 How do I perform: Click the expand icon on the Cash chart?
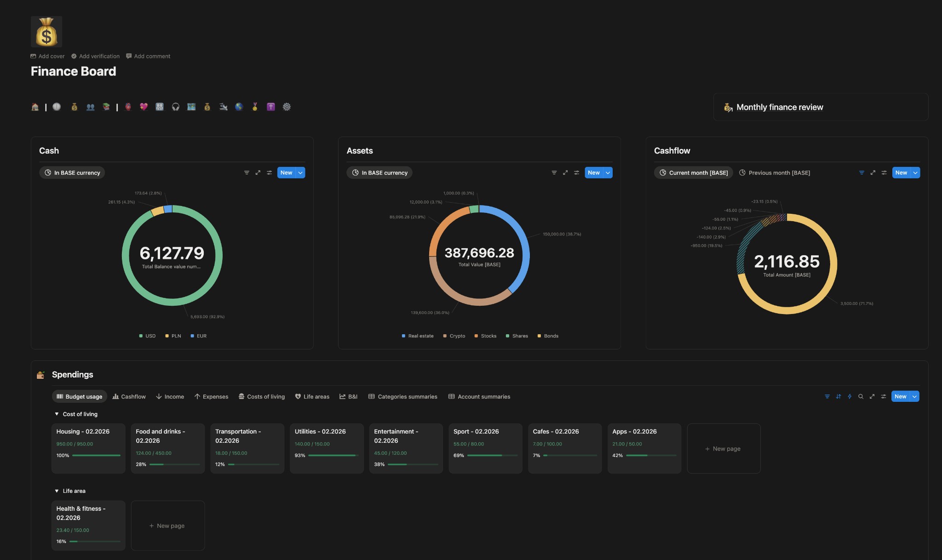tap(258, 172)
